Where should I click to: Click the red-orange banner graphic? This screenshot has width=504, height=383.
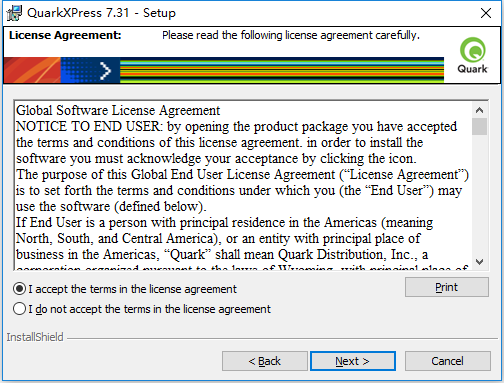(32, 70)
